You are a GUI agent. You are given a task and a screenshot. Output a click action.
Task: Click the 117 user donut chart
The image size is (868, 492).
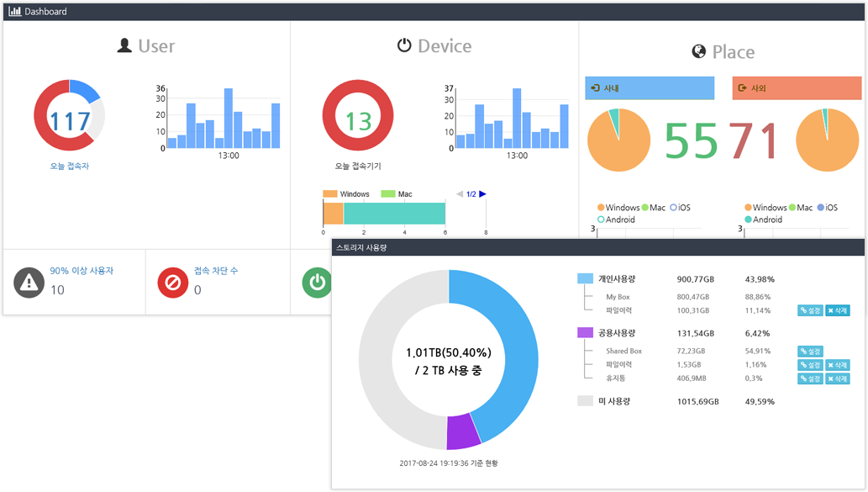coord(69,121)
